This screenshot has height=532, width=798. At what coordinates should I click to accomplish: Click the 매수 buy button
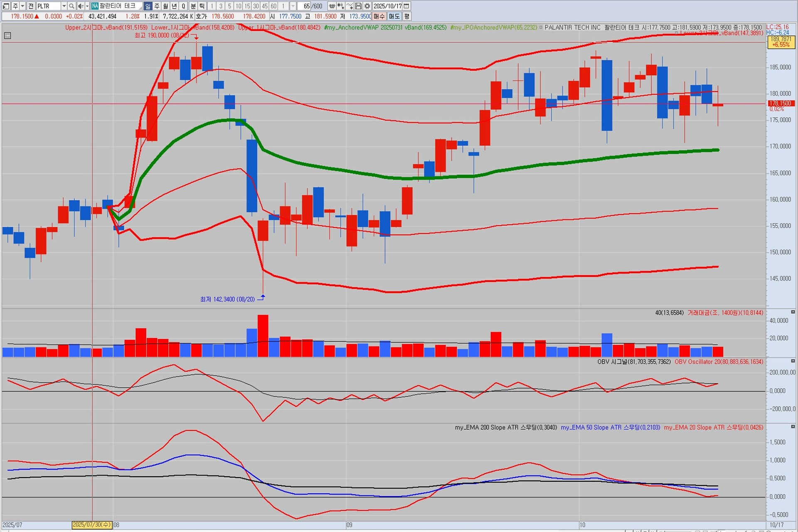coord(379,16)
